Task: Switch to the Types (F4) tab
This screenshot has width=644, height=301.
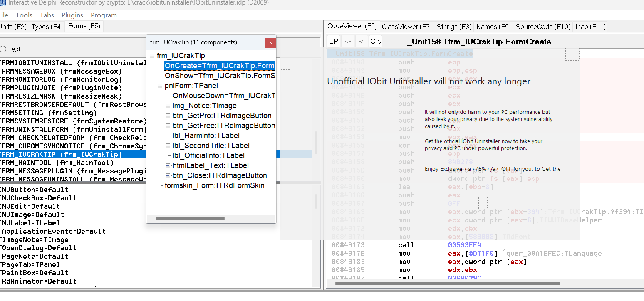Action: 47,27
